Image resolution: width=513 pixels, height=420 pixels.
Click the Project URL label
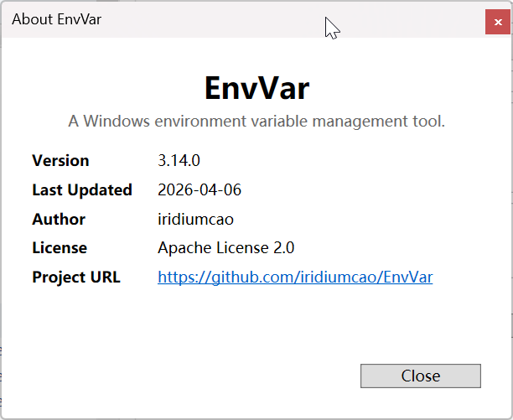pos(76,277)
